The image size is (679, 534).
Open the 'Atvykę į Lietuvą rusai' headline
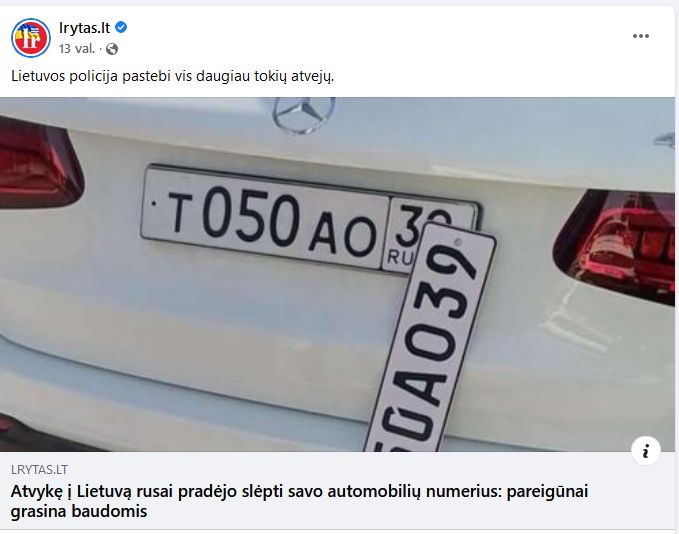299,501
